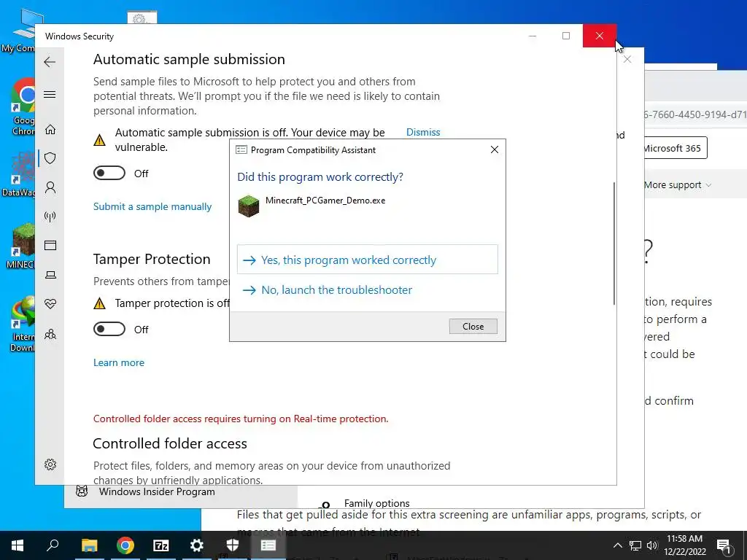Viewport: 747px width, 560px height.
Task: Open App & browser control icon
Action: point(50,245)
